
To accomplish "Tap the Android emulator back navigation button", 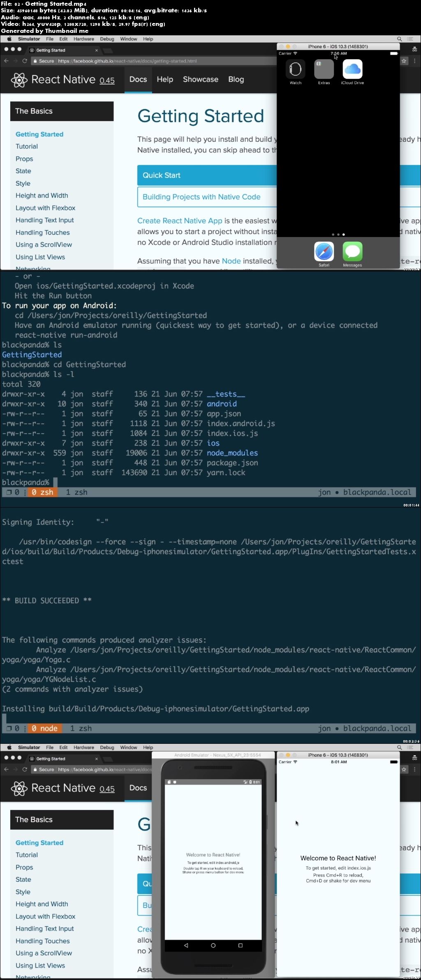I will coord(186,945).
